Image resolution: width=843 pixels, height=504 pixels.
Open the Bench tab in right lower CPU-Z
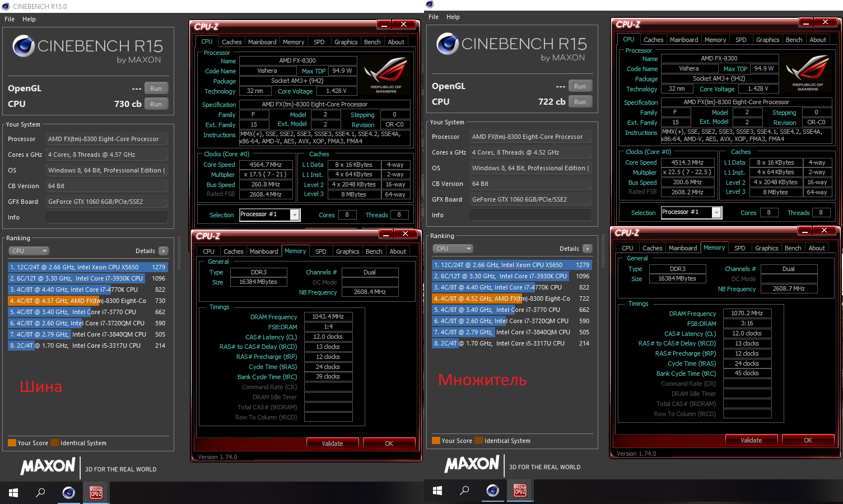[x=793, y=248]
